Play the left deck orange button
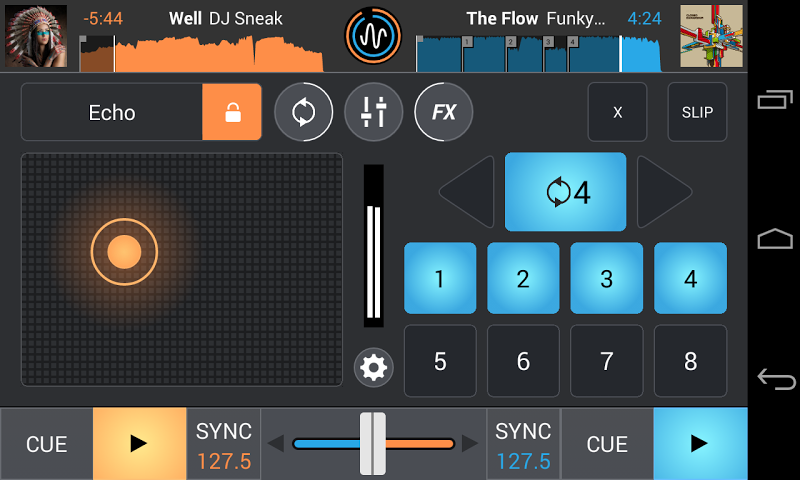 pos(140,443)
